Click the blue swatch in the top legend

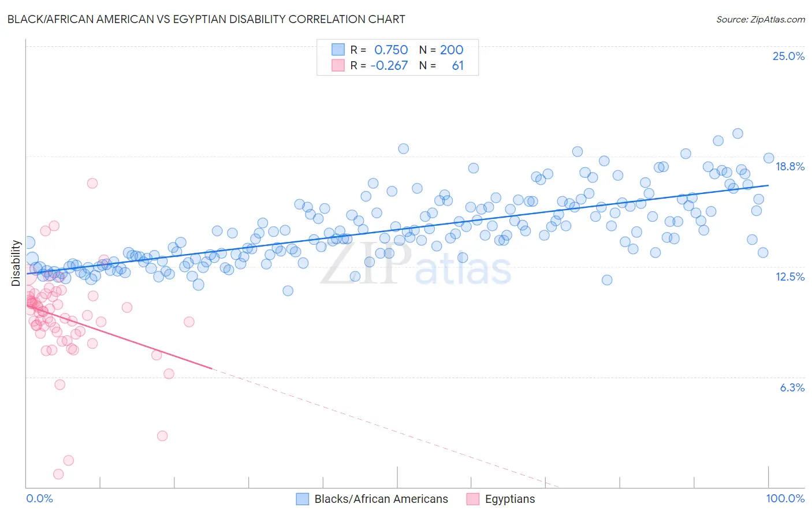[338, 50]
